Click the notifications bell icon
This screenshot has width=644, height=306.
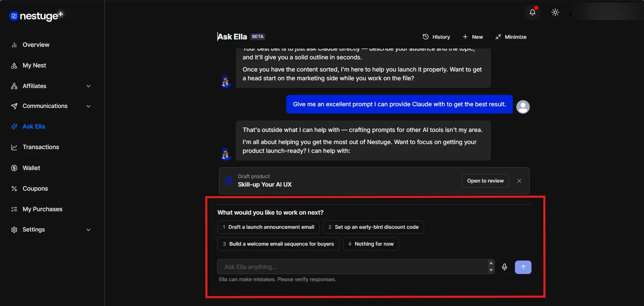click(532, 12)
